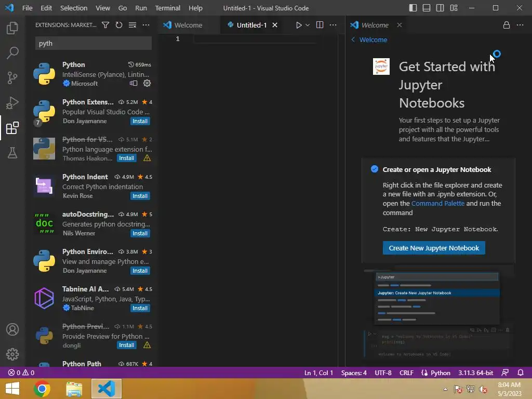
Task: Toggle secondary side bar layout icon
Action: [440, 8]
